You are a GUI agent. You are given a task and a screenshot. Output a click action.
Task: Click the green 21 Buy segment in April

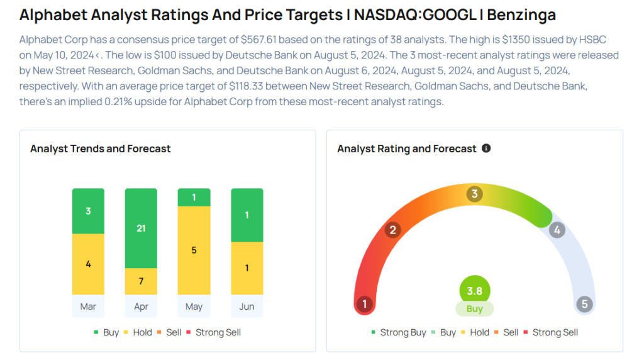click(x=141, y=228)
